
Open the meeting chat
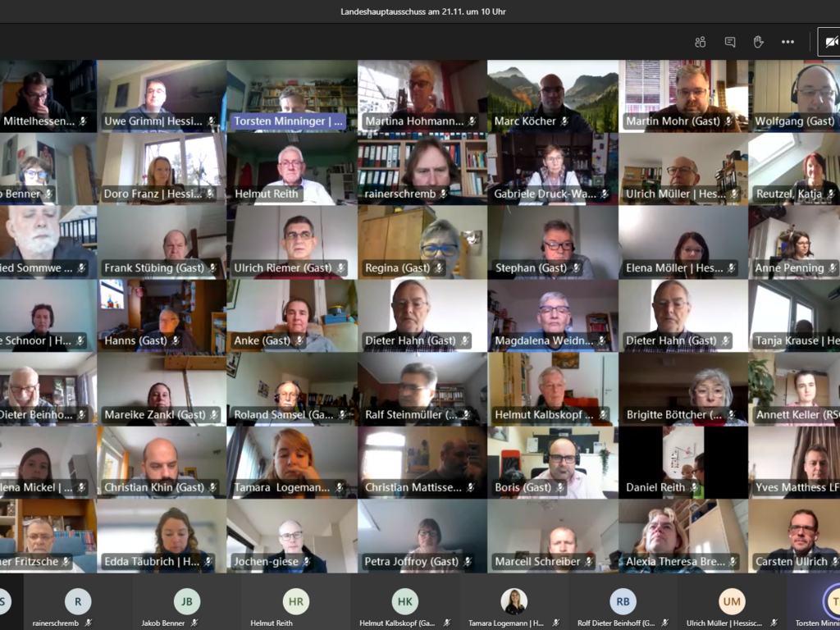point(729,42)
